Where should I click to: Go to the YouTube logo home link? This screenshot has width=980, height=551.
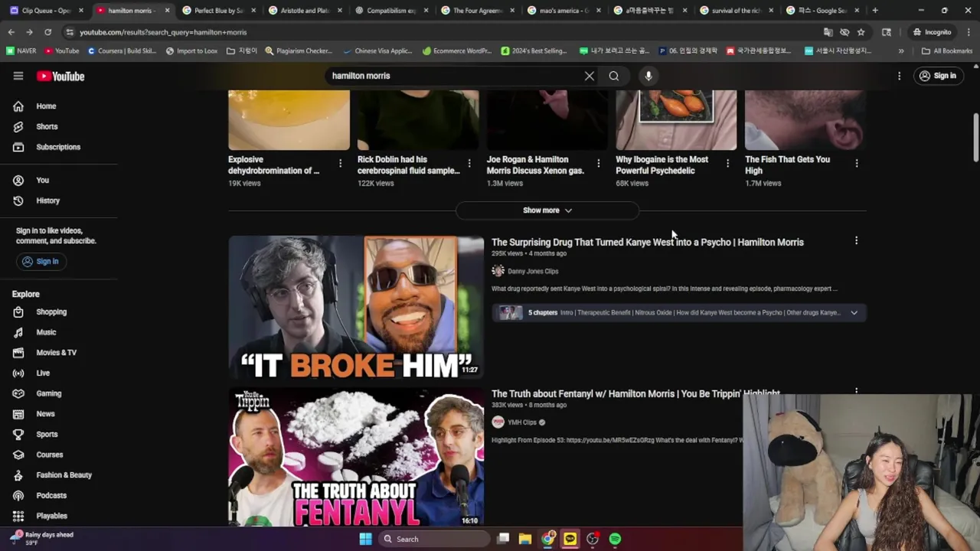60,76
